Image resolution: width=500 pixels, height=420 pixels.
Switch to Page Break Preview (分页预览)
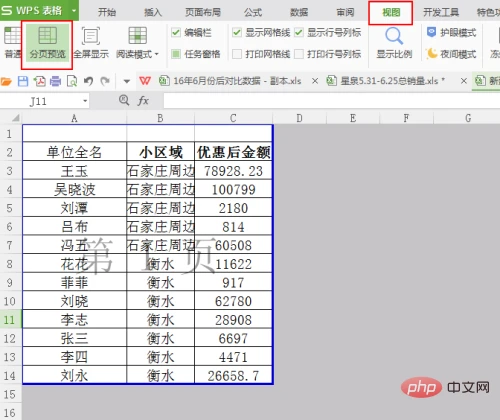(47, 44)
